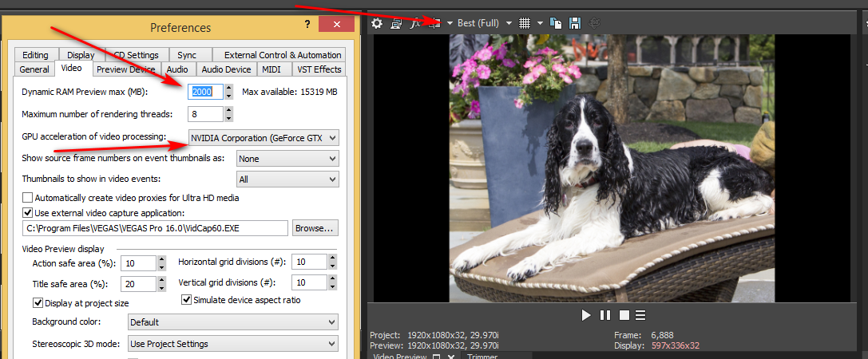Click maximum rendering threads field
The image size is (868, 359).
click(x=206, y=115)
